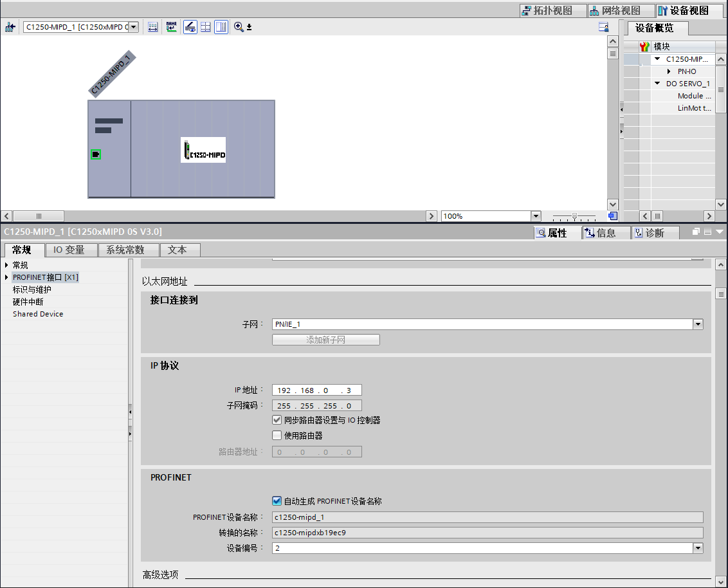Click the NAME device-name assignment icon

[x=171, y=27]
